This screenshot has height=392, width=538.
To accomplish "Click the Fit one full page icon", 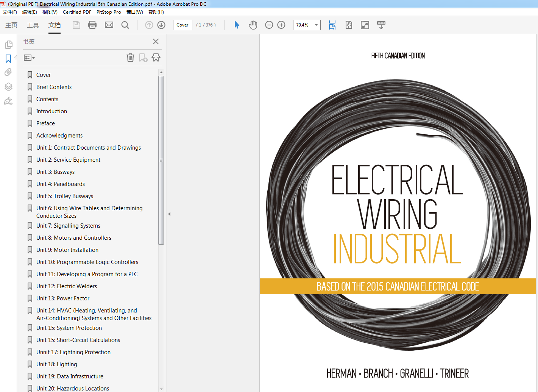I will click(x=349, y=25).
